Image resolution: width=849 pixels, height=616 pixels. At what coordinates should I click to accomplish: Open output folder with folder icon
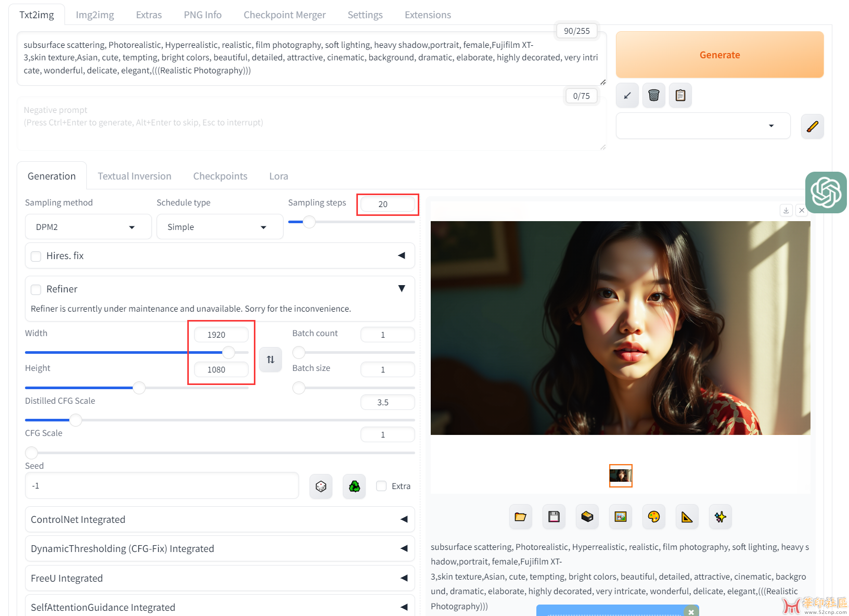tap(520, 517)
